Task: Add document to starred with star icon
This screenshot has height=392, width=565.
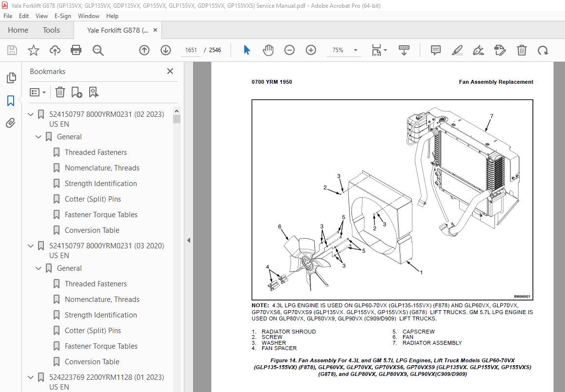Action: coord(34,50)
